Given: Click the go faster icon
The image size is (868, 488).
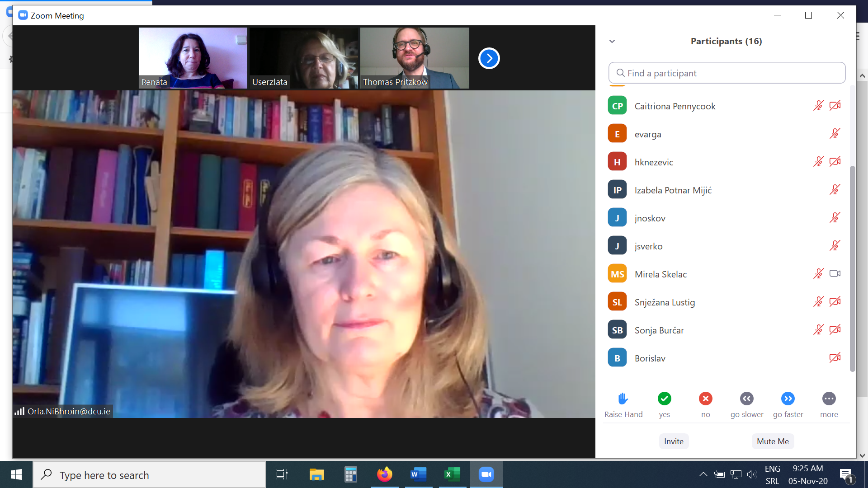Looking at the screenshot, I should (x=788, y=399).
